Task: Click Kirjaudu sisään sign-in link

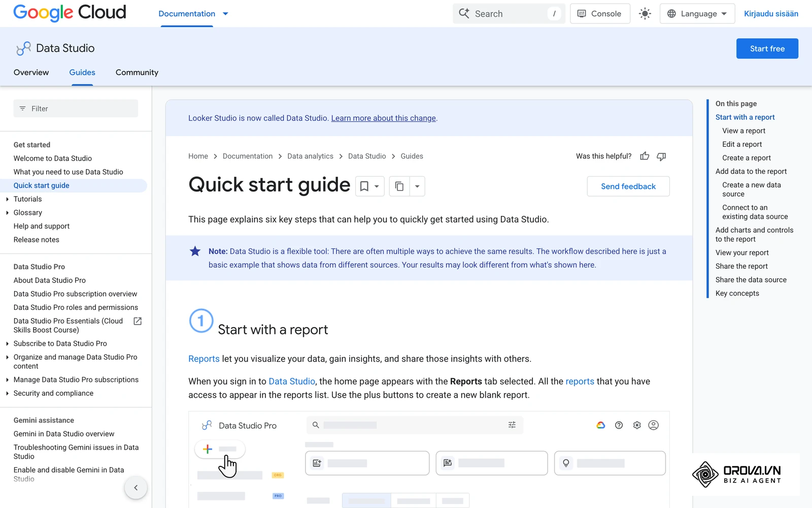Action: [771, 14]
